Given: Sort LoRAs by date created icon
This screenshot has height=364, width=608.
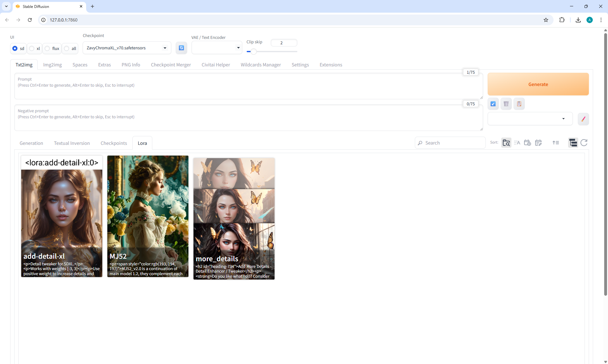Looking at the screenshot, I should point(527,143).
